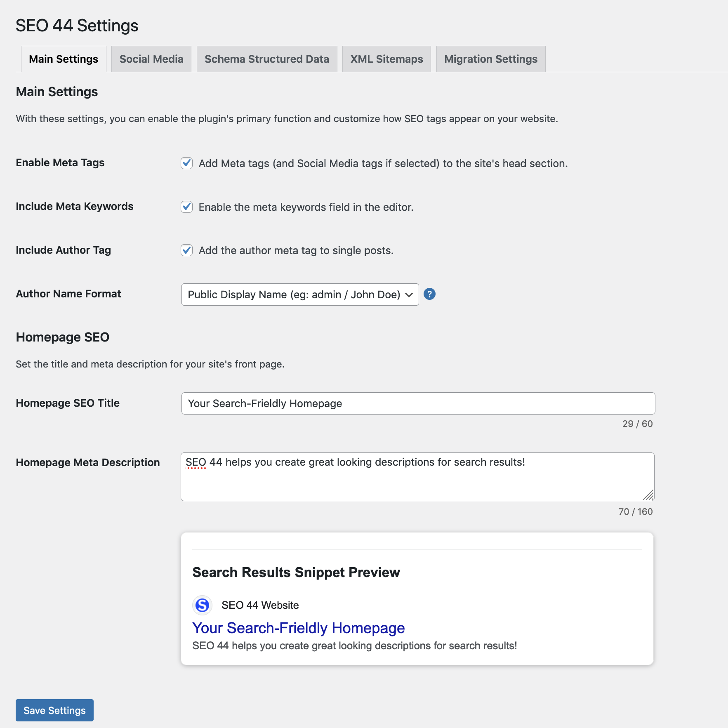Click the 29 / 60 character counter
Image resolution: width=728 pixels, height=728 pixels.
637,424
